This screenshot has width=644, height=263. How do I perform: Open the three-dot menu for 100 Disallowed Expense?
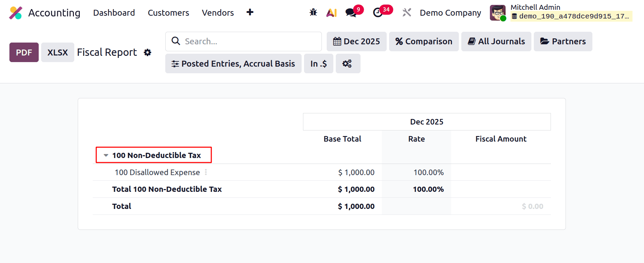pos(206,172)
